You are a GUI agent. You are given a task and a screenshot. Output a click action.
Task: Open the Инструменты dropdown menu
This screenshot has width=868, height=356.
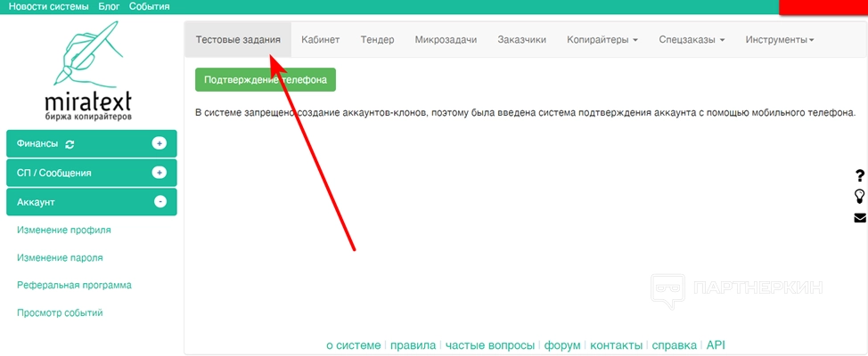[x=780, y=40]
